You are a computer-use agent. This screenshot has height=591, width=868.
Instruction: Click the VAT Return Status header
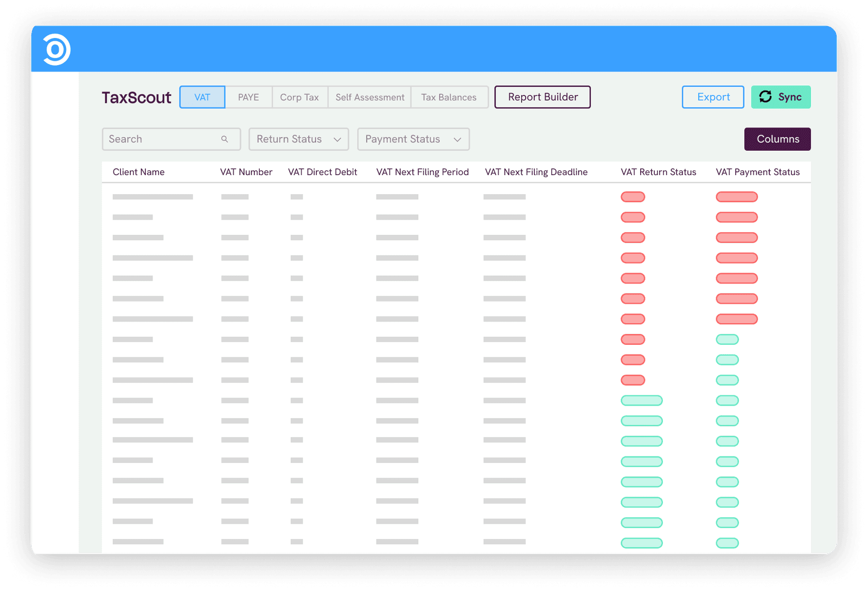click(x=659, y=172)
